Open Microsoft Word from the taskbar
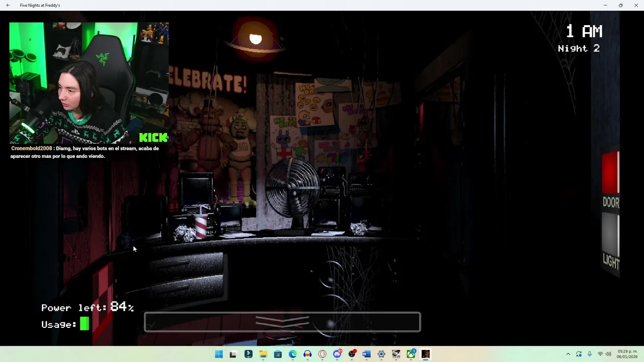Image resolution: width=644 pixels, height=362 pixels. coord(367,354)
